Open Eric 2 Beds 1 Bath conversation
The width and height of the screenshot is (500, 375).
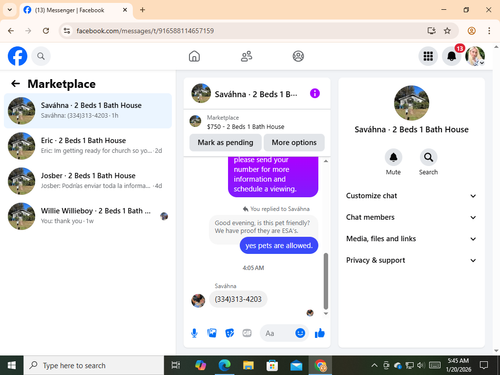[88, 146]
